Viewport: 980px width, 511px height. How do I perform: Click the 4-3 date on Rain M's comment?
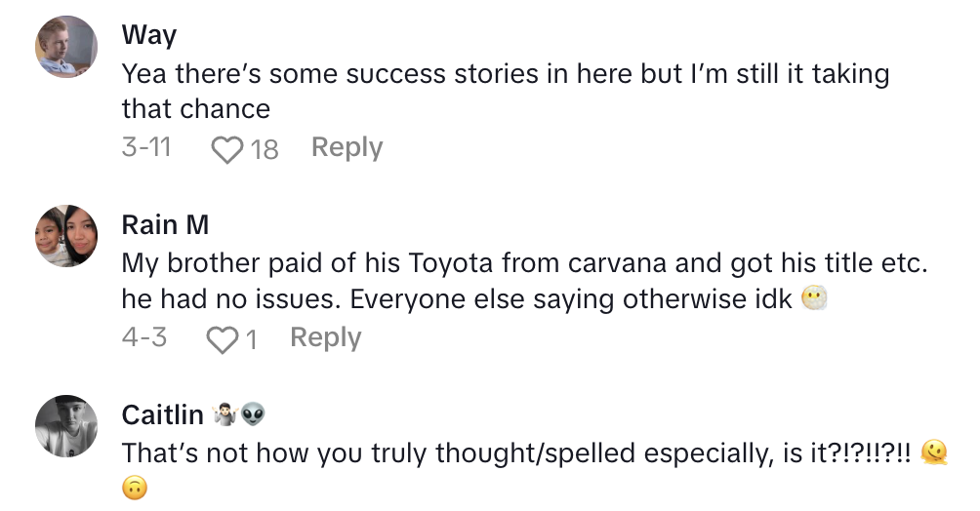click(144, 338)
